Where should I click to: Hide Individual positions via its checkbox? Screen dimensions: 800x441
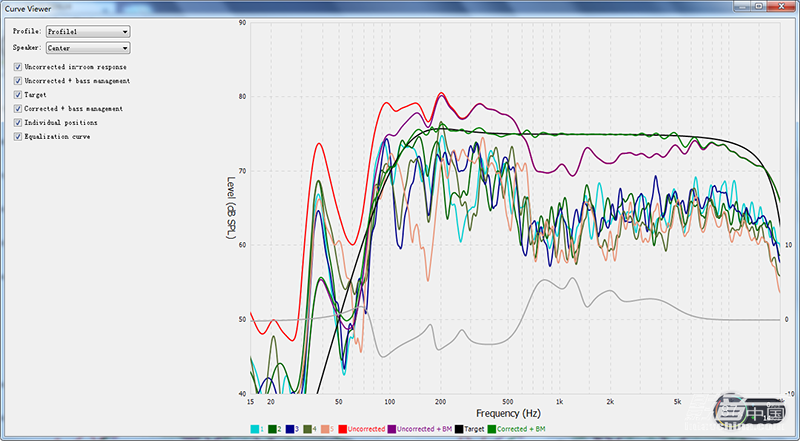18,122
